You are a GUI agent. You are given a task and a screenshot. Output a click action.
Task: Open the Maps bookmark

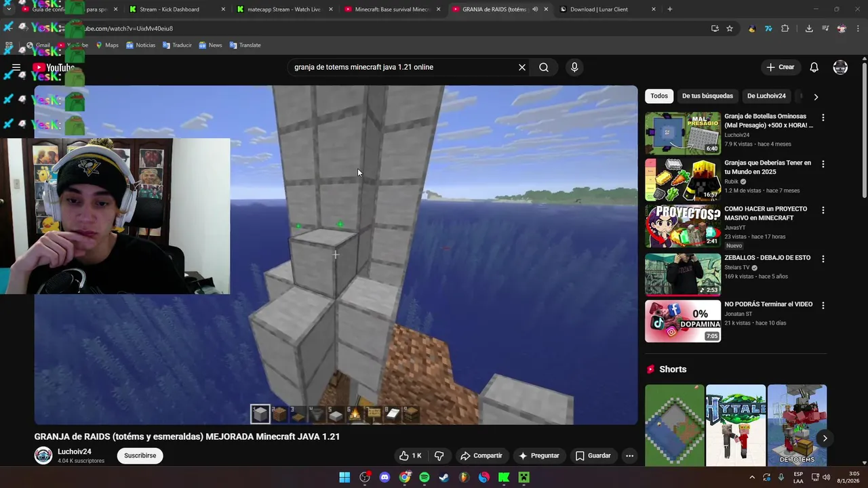point(107,45)
